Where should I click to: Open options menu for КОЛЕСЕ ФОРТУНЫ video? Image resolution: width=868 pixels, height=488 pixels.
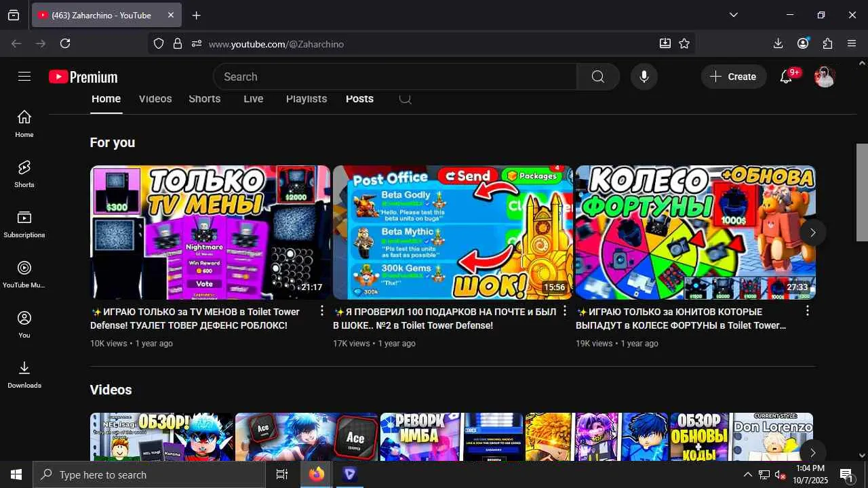808,311
